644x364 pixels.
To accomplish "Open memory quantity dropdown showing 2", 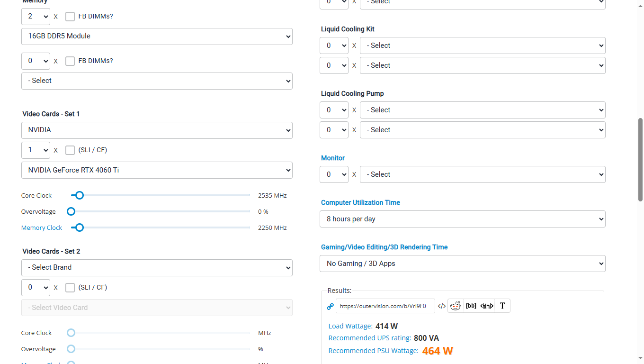I will (x=36, y=17).
